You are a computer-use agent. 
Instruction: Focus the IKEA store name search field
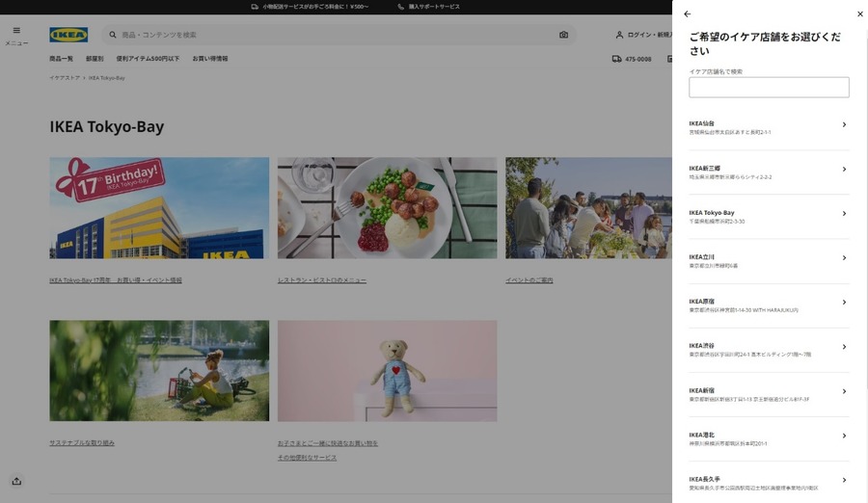coord(769,88)
